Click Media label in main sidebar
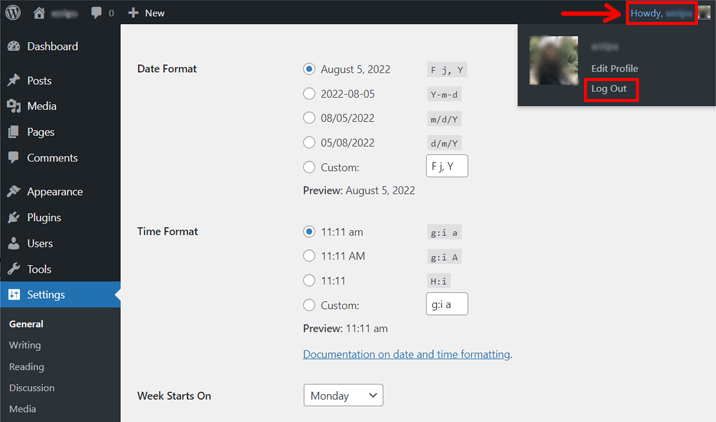The image size is (716, 422). click(x=42, y=106)
